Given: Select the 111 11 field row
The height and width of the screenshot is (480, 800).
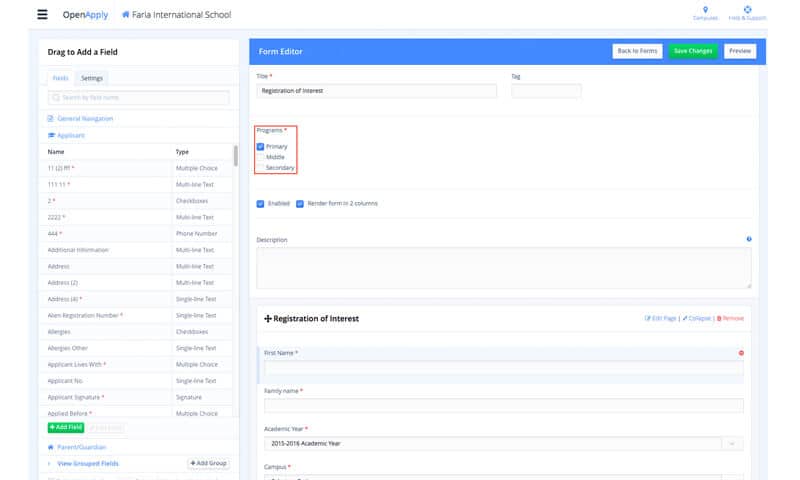Looking at the screenshot, I should click(136, 185).
